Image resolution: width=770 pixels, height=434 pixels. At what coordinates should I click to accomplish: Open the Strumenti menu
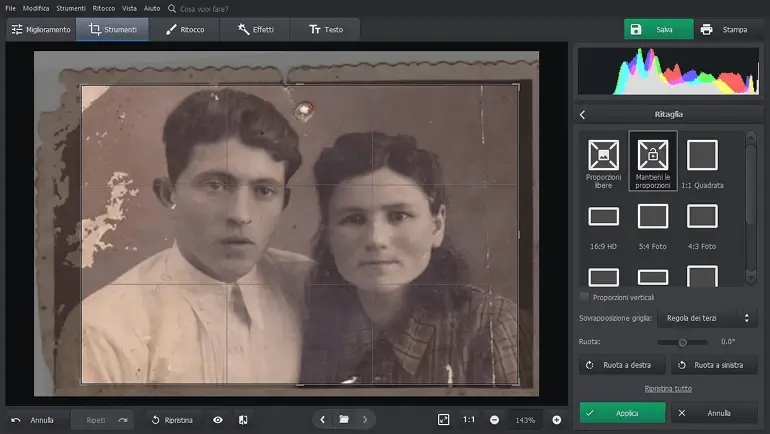click(x=71, y=8)
